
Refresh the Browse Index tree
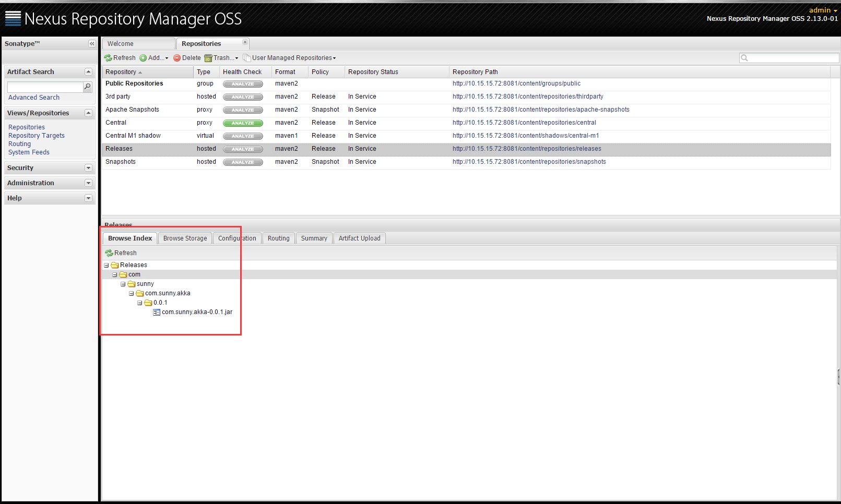(x=121, y=253)
